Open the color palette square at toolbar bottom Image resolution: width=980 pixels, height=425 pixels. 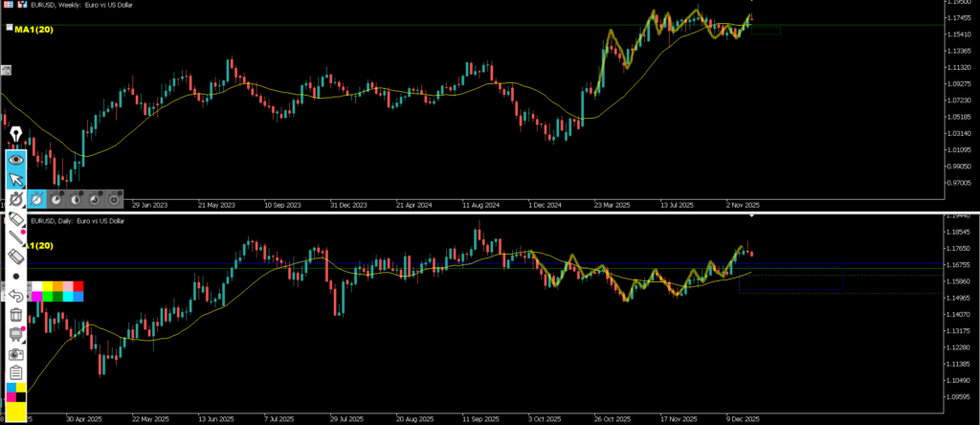click(15, 394)
